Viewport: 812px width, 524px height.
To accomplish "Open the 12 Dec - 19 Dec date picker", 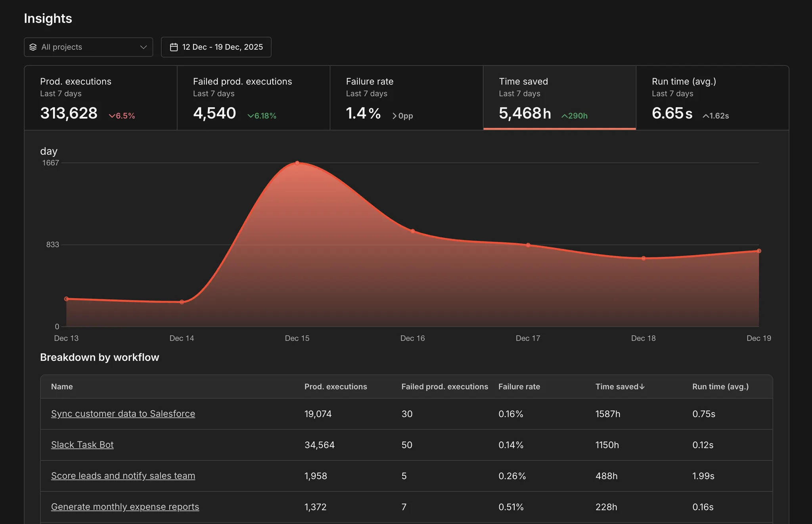I will click(x=216, y=47).
